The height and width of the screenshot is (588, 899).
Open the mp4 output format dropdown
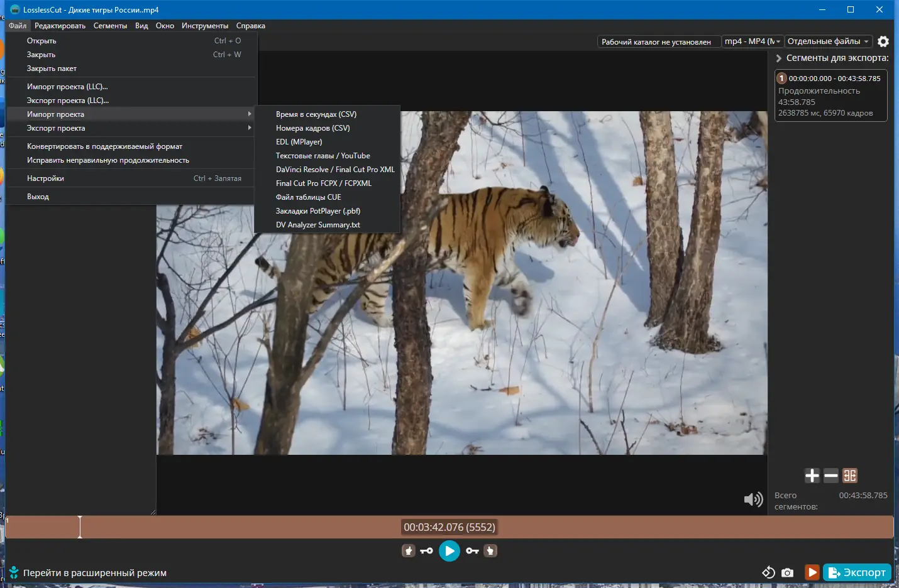click(x=752, y=41)
